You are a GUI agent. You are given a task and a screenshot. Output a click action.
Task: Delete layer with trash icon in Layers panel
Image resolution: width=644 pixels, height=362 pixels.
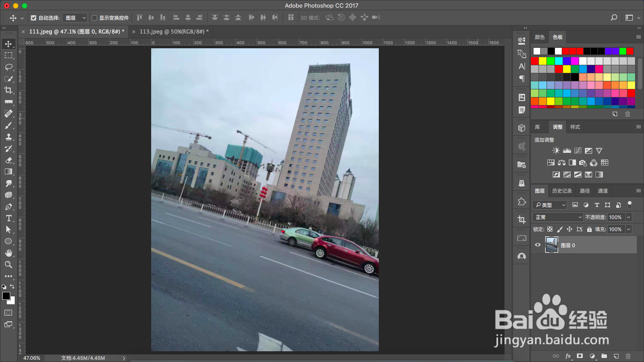628,356
